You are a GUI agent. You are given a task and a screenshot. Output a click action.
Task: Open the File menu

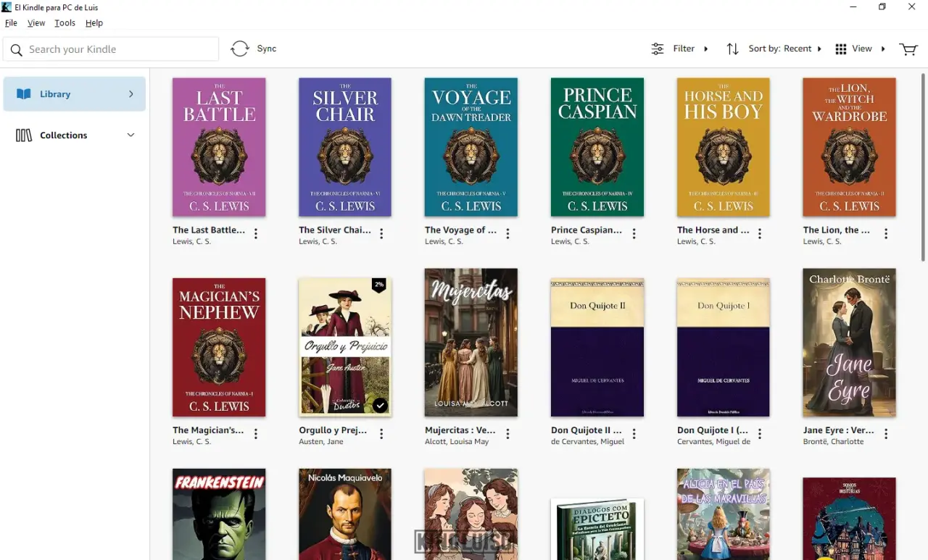coord(11,23)
